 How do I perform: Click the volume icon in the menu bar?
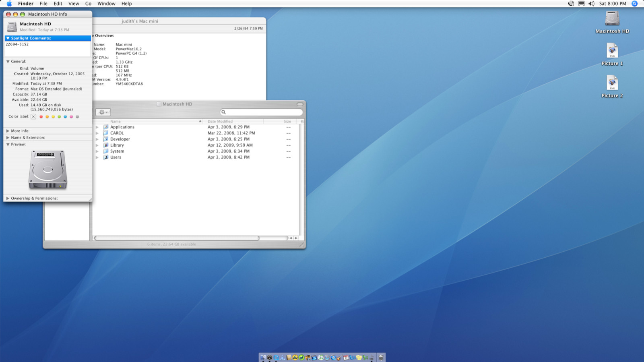591,4
